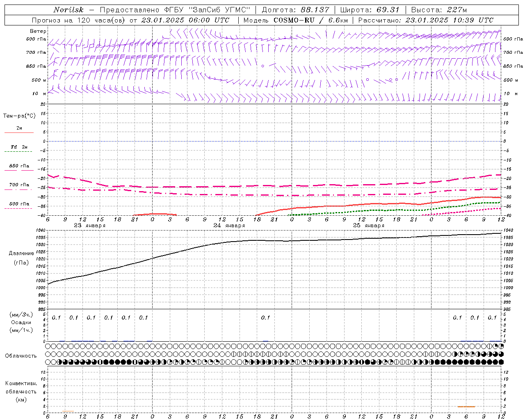Click left-side 10 м wind level label

(x=39, y=94)
